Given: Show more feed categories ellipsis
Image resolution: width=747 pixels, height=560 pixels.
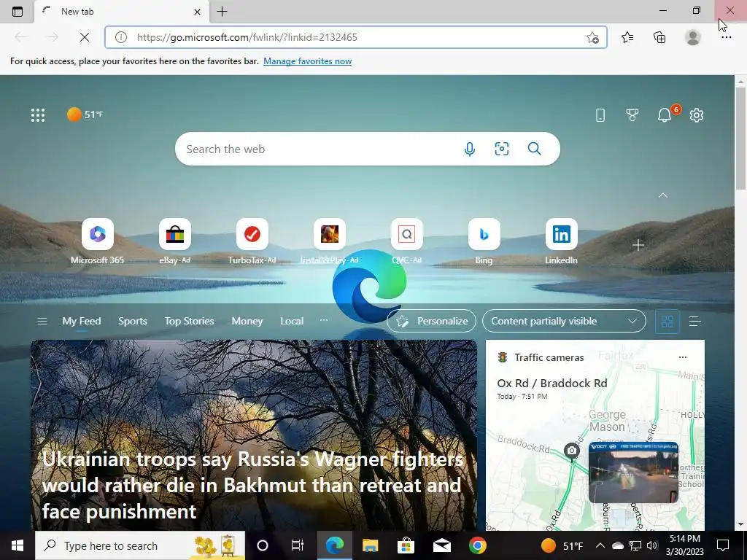Looking at the screenshot, I should point(324,320).
